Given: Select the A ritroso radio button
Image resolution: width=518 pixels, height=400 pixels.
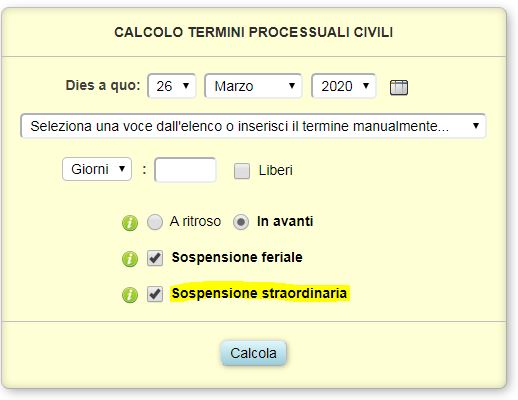Looking at the screenshot, I should pyautogui.click(x=155, y=222).
